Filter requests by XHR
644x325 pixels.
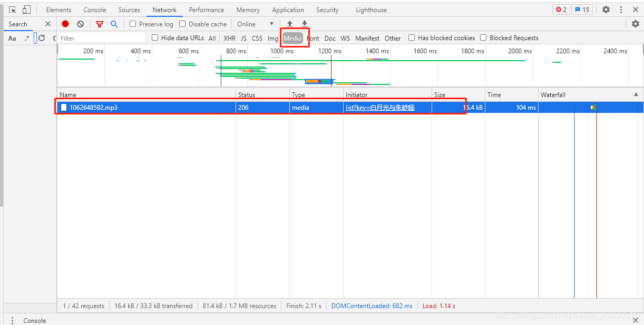[x=230, y=38]
